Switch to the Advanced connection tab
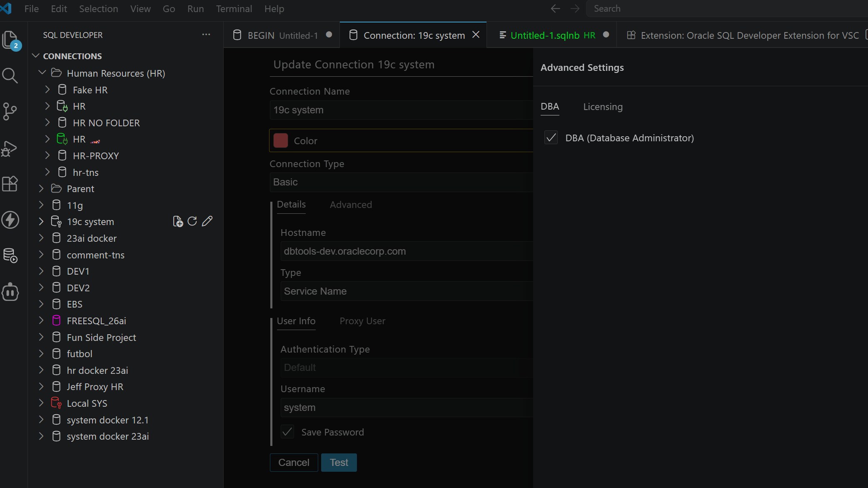This screenshot has height=488, width=868. click(351, 205)
